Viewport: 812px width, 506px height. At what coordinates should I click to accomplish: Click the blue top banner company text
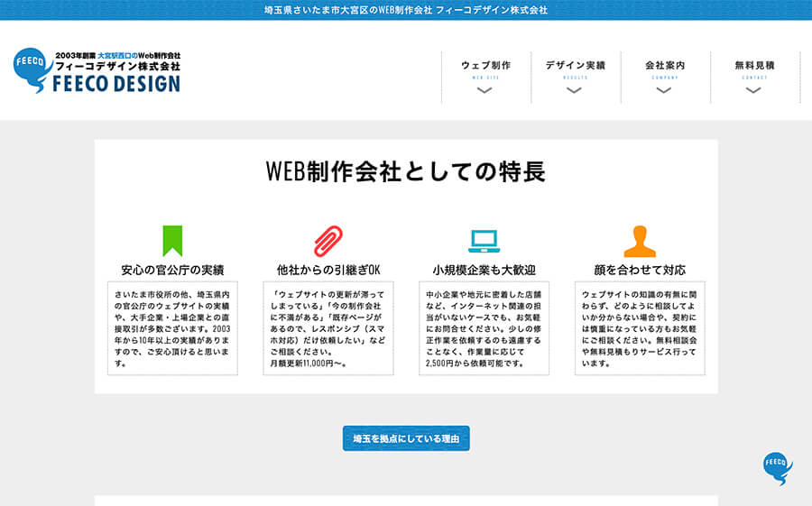point(406,10)
